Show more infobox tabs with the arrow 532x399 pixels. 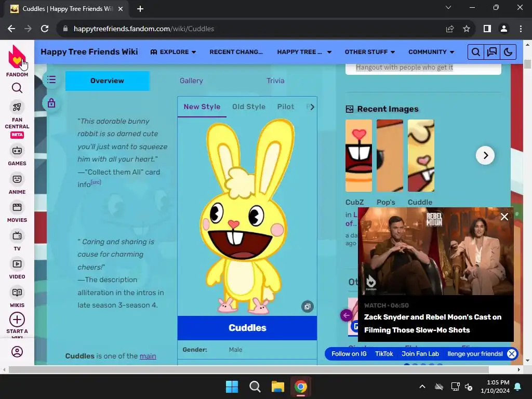point(312,107)
